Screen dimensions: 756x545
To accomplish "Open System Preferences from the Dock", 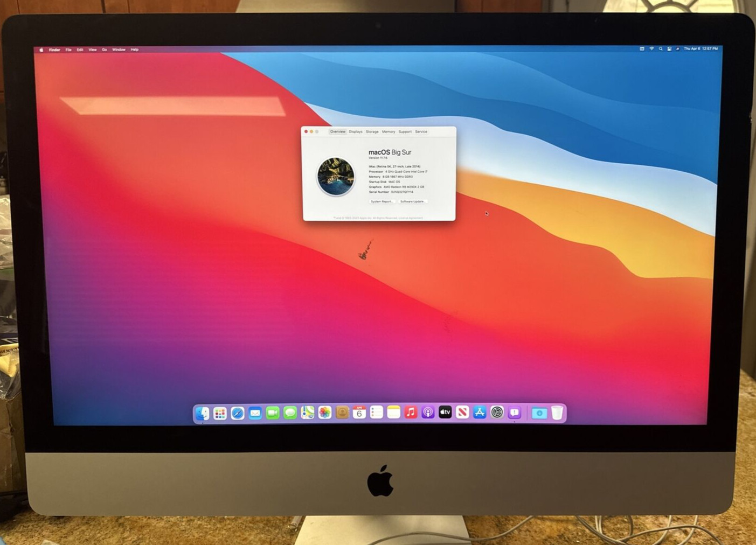I will [497, 413].
